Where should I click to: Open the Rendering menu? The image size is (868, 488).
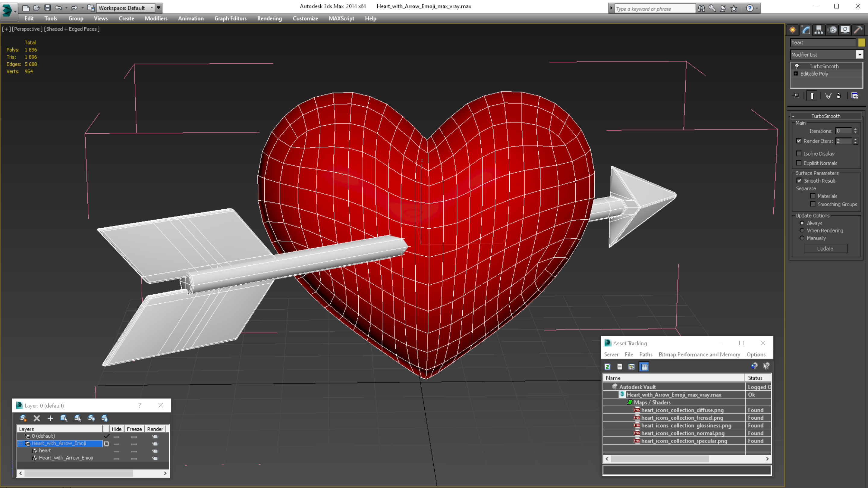pos(269,18)
